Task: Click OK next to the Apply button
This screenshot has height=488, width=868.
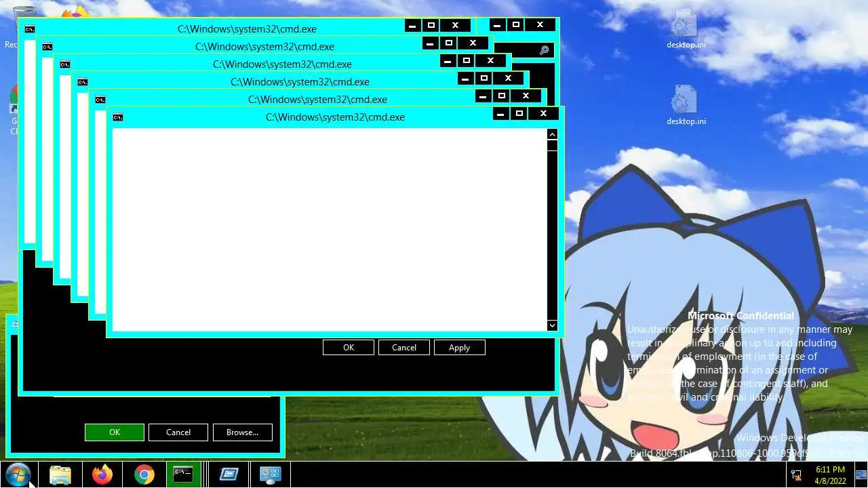Action: tap(349, 348)
